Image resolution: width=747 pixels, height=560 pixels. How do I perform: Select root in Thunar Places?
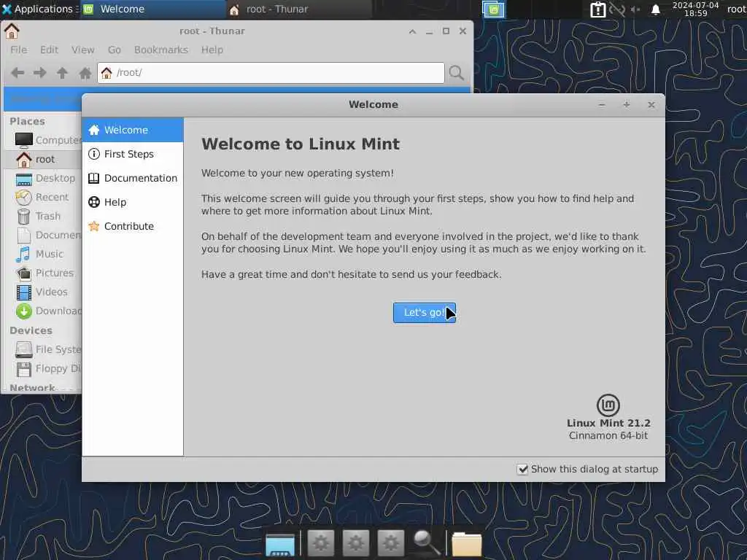click(x=43, y=159)
